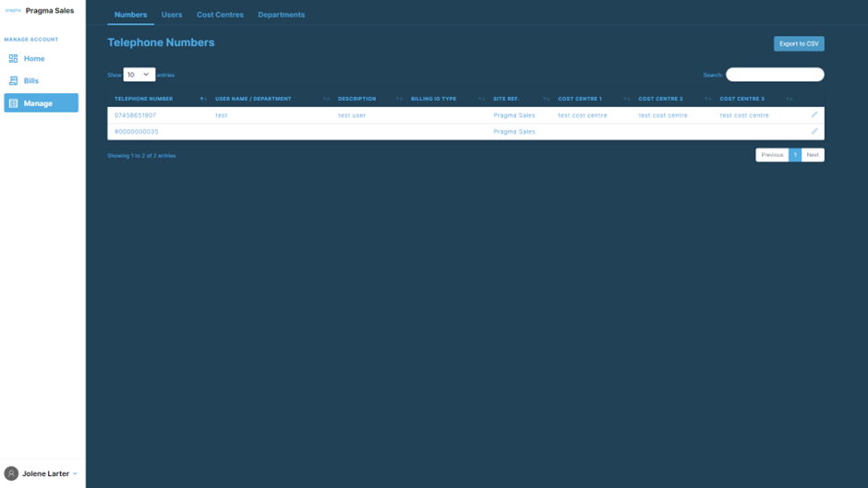Click the Jolene Larter avatar icon

11,473
